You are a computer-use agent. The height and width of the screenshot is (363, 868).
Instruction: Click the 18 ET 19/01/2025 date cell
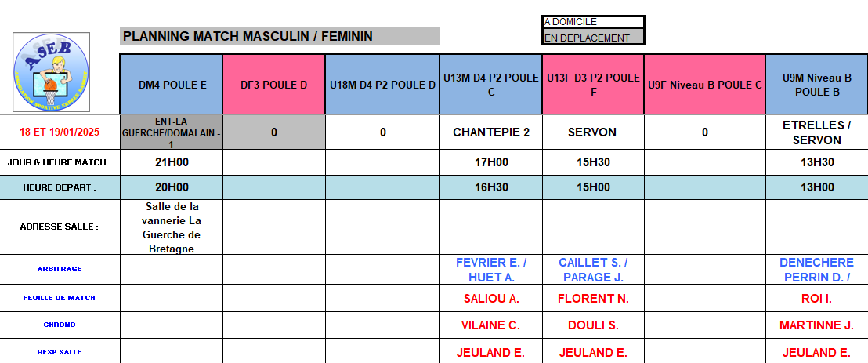coord(60,132)
